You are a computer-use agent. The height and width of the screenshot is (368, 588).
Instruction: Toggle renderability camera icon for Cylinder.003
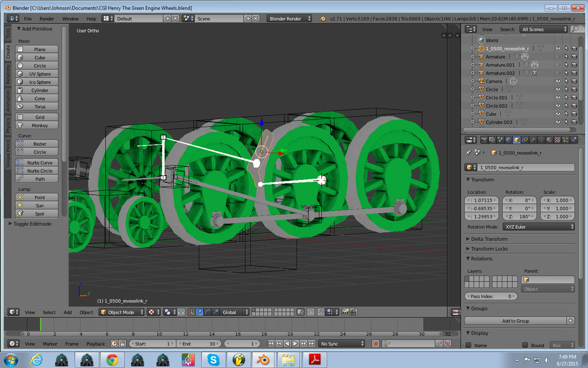574,122
